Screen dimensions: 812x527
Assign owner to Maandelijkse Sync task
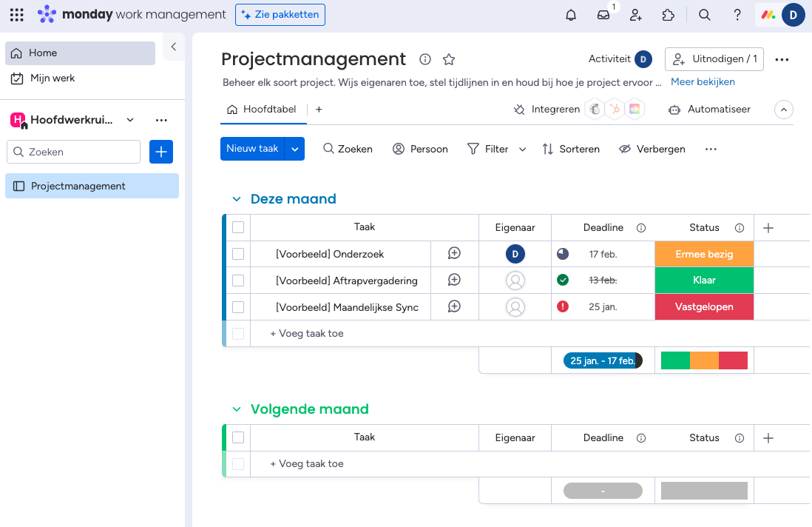pos(515,306)
